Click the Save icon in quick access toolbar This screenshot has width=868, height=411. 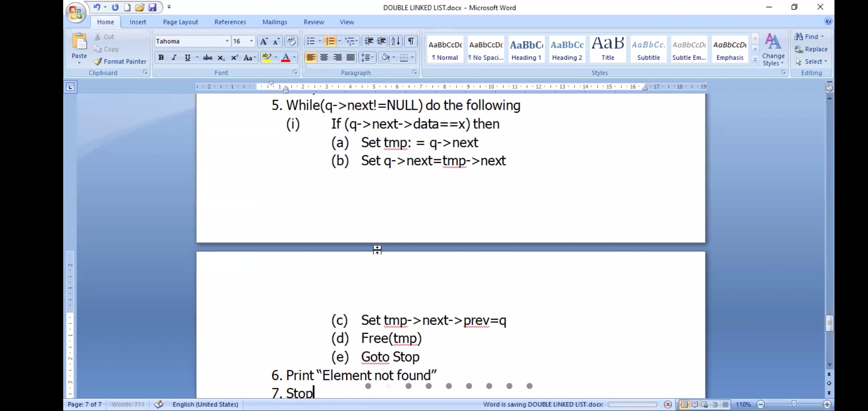[x=152, y=7]
